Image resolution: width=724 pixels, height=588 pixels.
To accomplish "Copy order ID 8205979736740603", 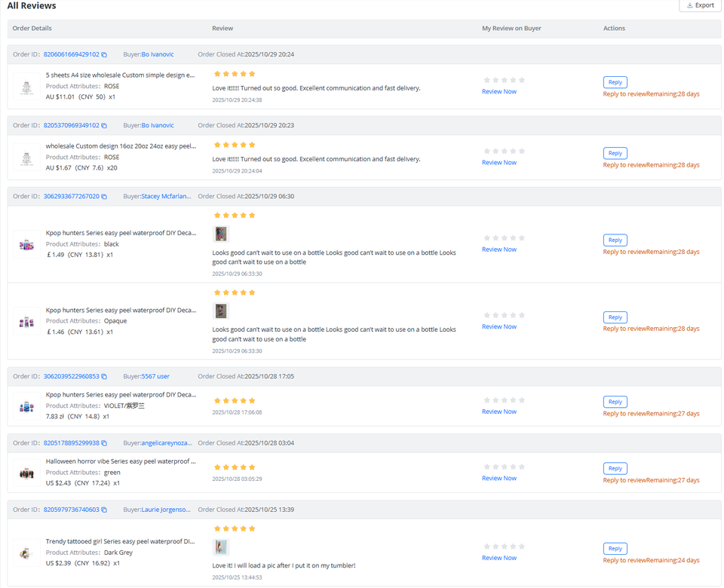I will coord(104,510).
